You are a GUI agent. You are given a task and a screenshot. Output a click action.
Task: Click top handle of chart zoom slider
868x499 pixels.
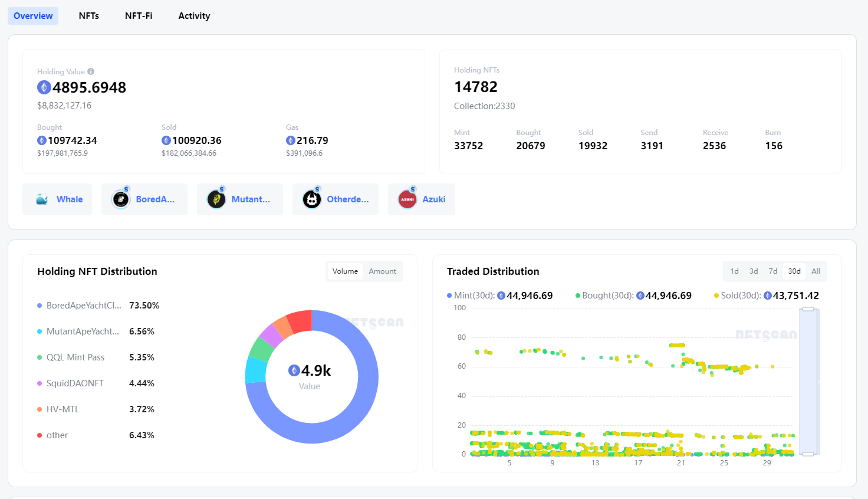[808, 309]
